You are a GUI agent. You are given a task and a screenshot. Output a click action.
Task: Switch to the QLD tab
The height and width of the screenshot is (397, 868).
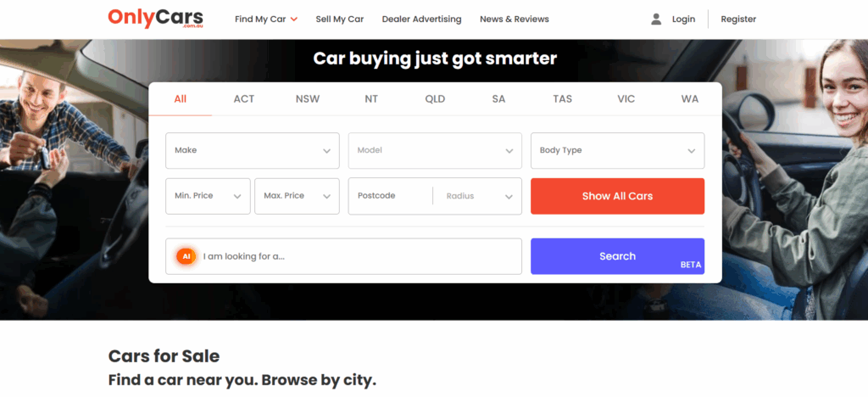point(435,99)
